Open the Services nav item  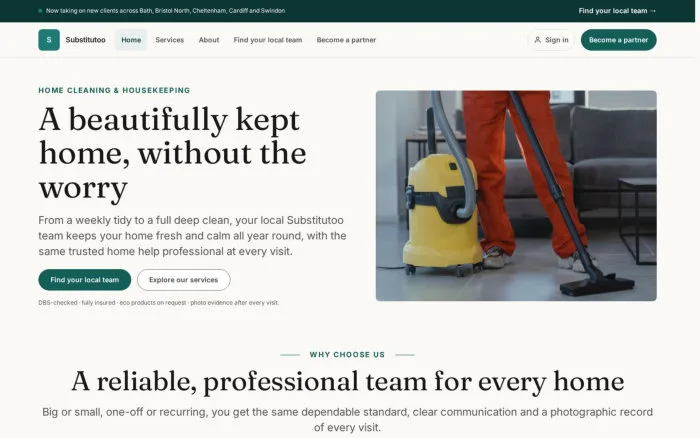pos(170,40)
